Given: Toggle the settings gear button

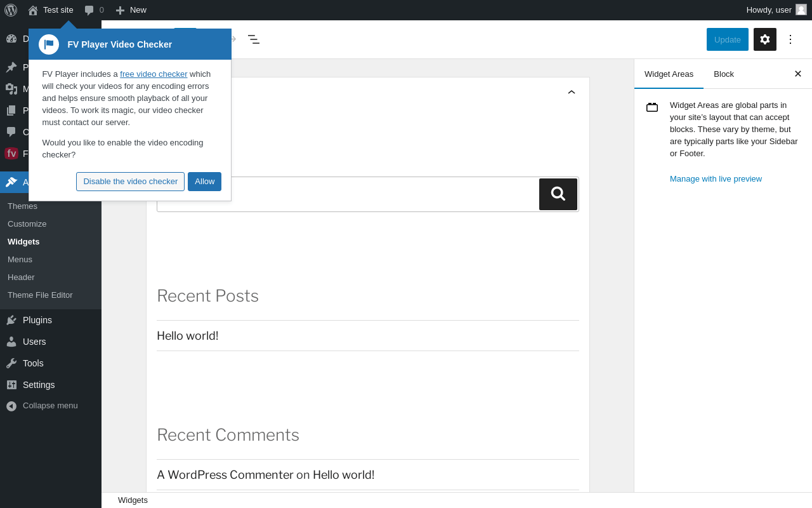Looking at the screenshot, I should [x=764, y=39].
